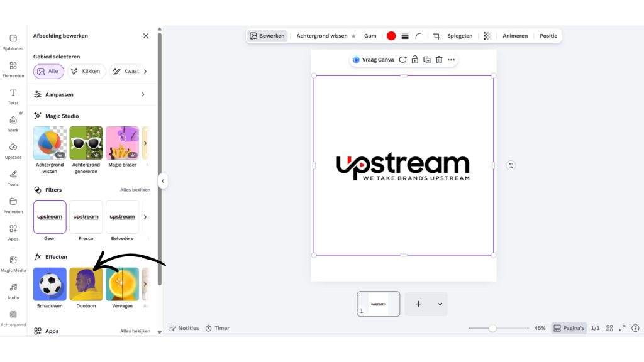Collapse the side panel with arrow handle
Image resolution: width=644 pixels, height=362 pixels.
pos(162,181)
